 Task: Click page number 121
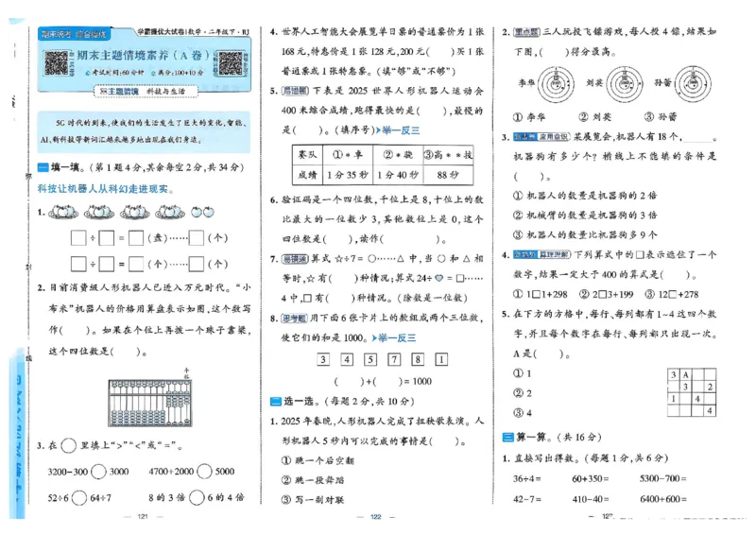click(x=143, y=516)
